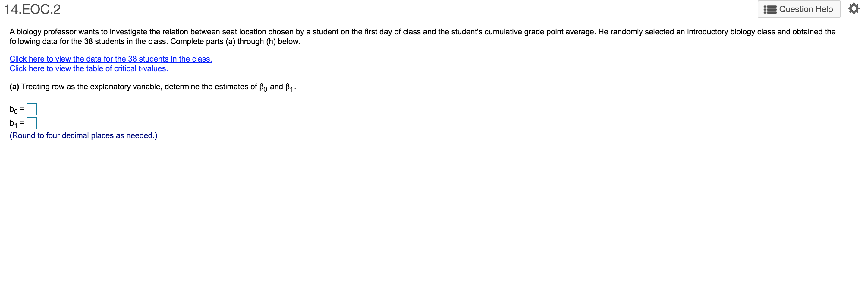868x286 pixels.
Task: Focus the b1 answer input box
Action: 32,123
